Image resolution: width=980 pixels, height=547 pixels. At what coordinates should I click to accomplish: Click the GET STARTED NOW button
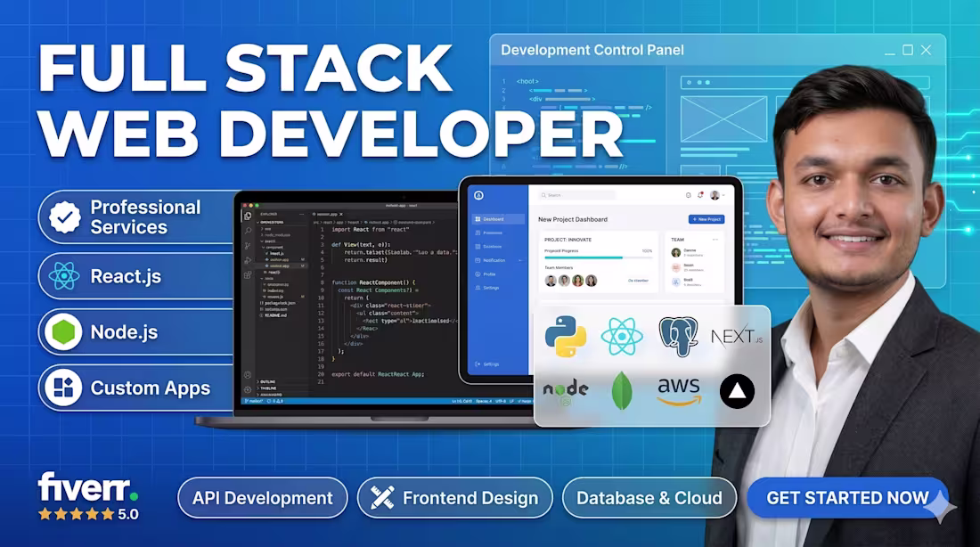click(x=847, y=498)
